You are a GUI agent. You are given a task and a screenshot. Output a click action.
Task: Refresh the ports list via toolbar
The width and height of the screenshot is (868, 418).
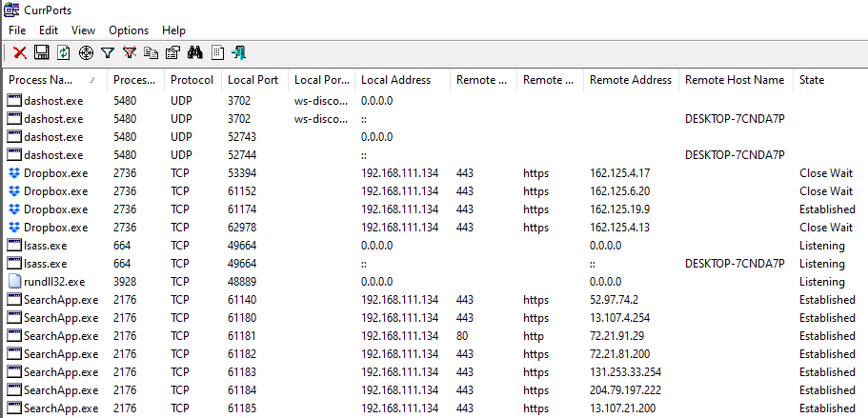click(x=64, y=52)
